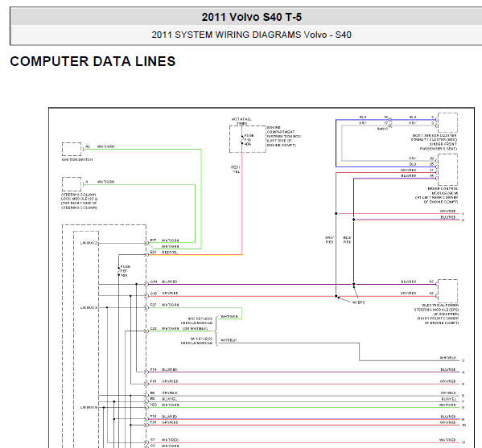The height and width of the screenshot is (448, 482).
Task: Click connector pin label "F14"
Action: coord(153,370)
